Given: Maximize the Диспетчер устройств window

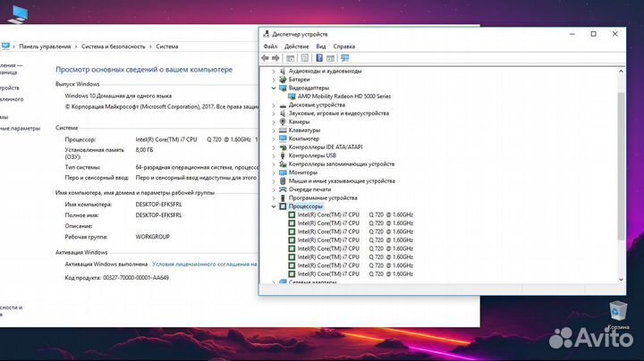Looking at the screenshot, I should point(594,34).
